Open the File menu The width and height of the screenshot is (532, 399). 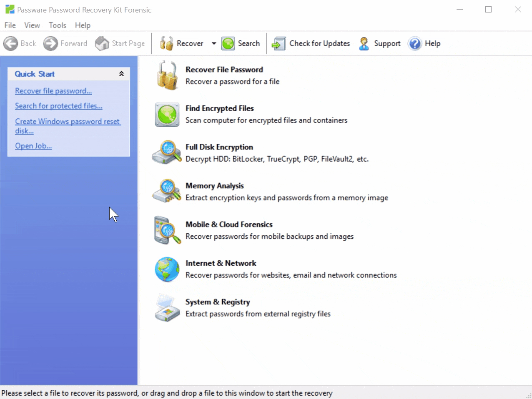coord(10,25)
